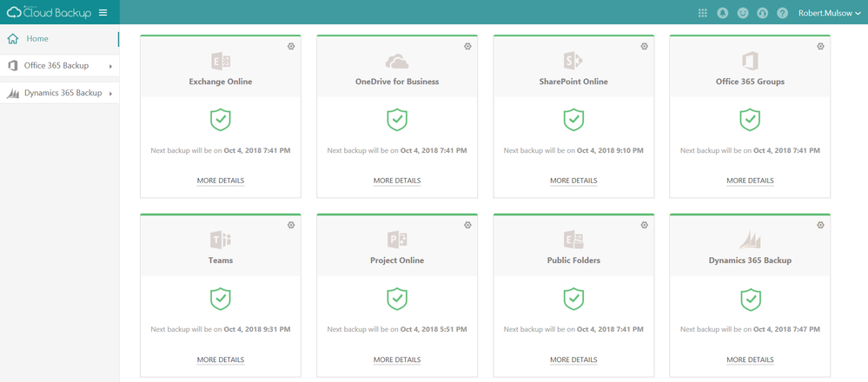Open the notifications bell icon
This screenshot has width=868, height=382.
click(x=722, y=13)
